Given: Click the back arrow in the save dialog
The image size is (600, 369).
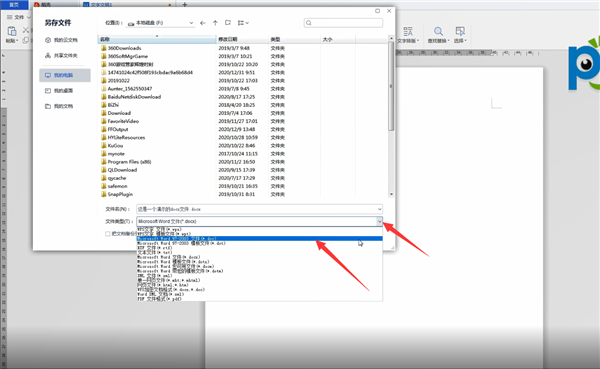Looking at the screenshot, I should click(203, 23).
